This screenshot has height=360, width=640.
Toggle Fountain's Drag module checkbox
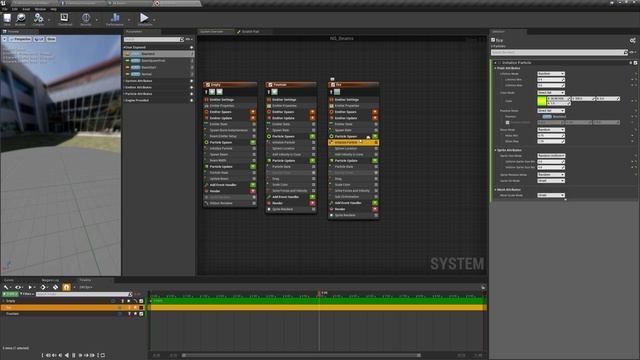313,179
